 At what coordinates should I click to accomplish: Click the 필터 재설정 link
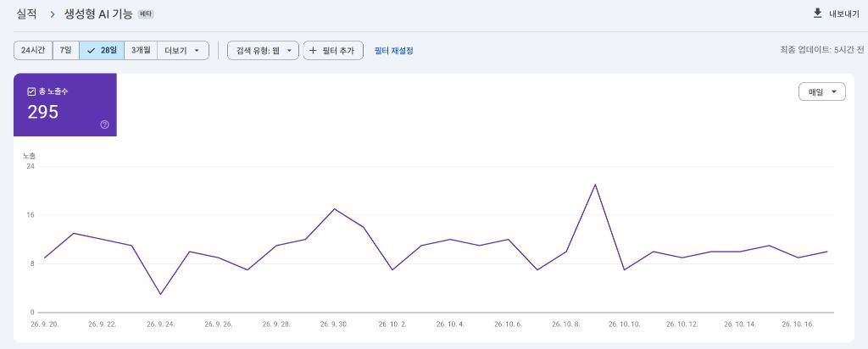click(393, 51)
